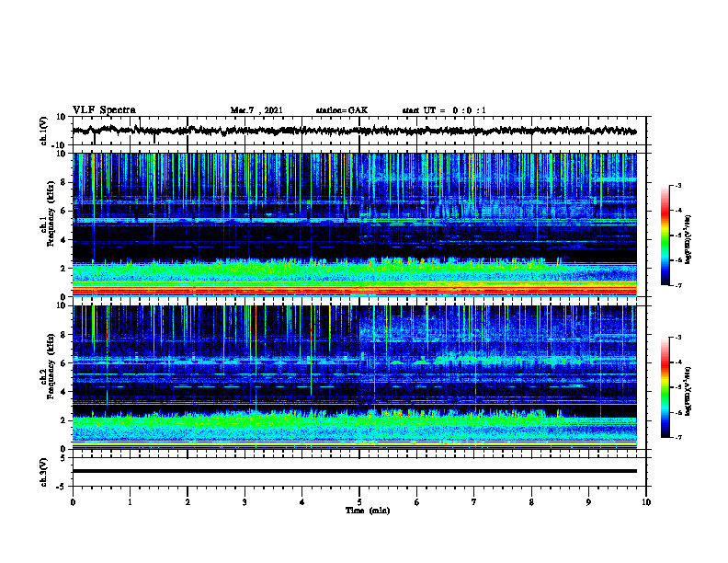Click time axis tick label "8"

click(x=531, y=502)
